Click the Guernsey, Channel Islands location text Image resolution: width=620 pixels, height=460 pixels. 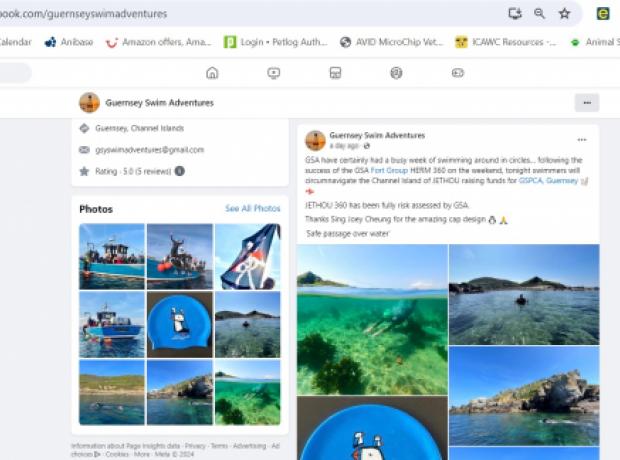point(139,128)
